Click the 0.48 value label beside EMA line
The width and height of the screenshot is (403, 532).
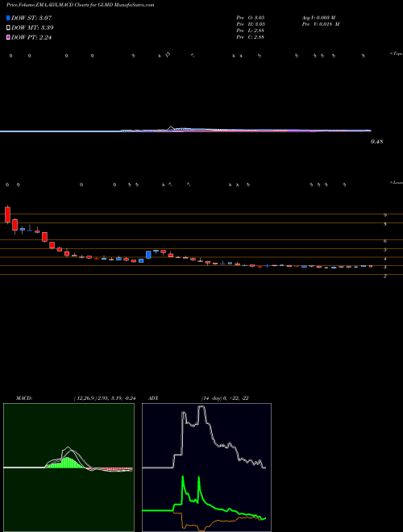[x=377, y=142]
